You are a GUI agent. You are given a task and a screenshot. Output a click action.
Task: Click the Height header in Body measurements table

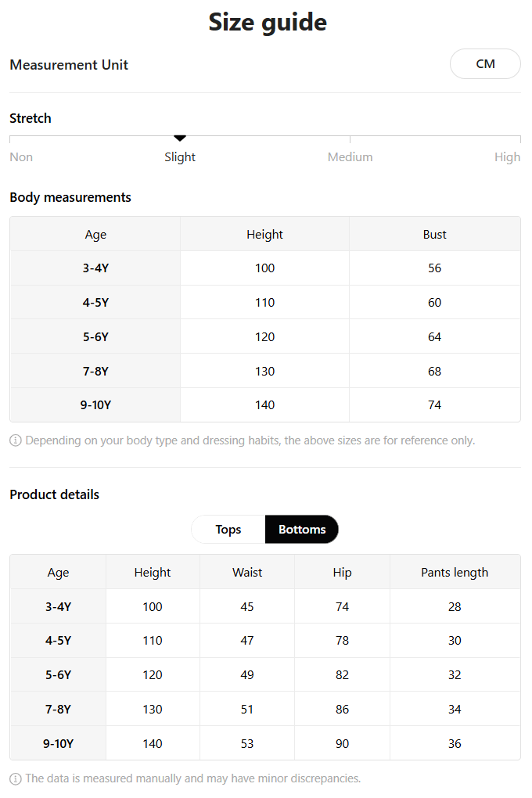tap(264, 234)
